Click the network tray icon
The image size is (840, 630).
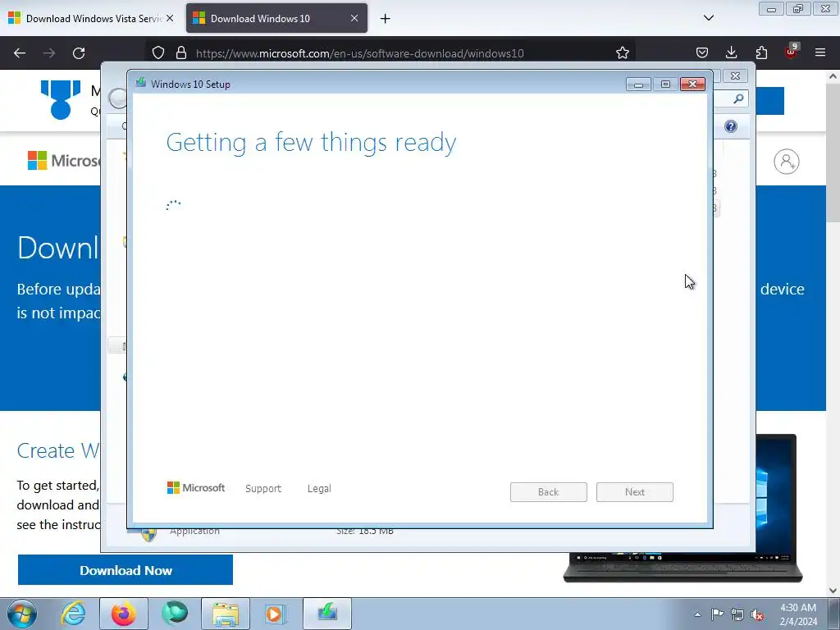coord(737,614)
